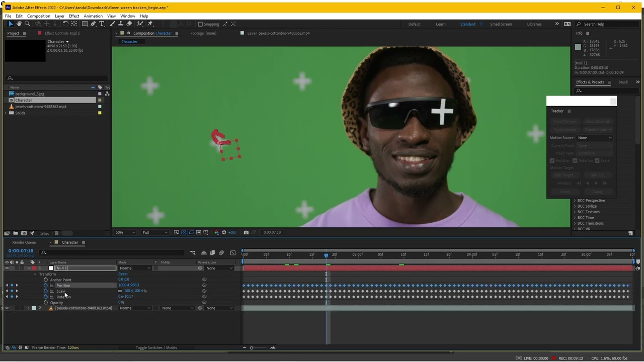Select the Rectangle shape tool

tap(85, 24)
